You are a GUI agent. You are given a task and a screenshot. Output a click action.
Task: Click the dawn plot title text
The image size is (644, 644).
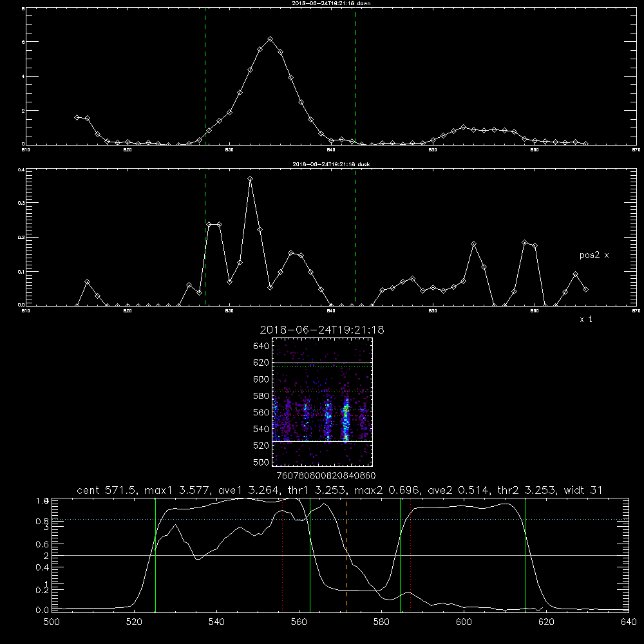coord(332,3)
